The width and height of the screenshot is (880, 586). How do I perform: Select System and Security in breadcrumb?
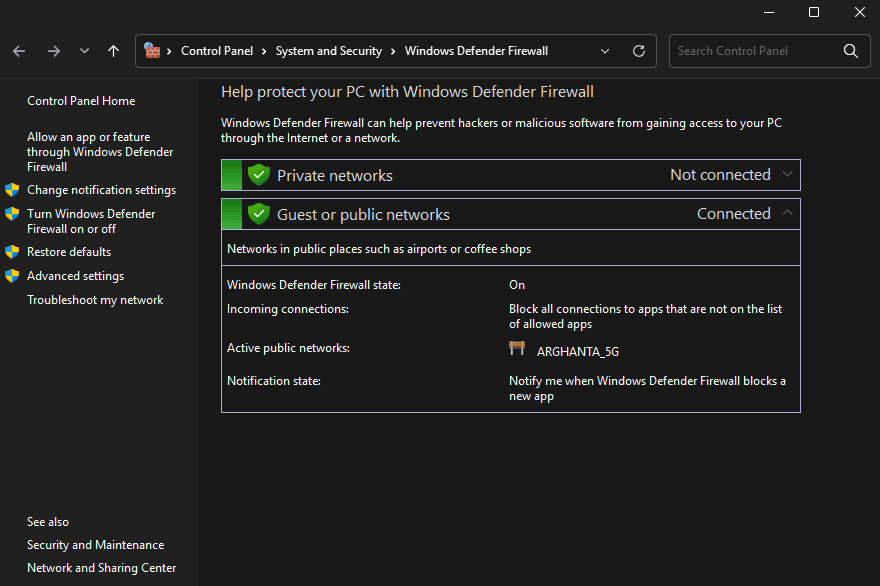(329, 51)
